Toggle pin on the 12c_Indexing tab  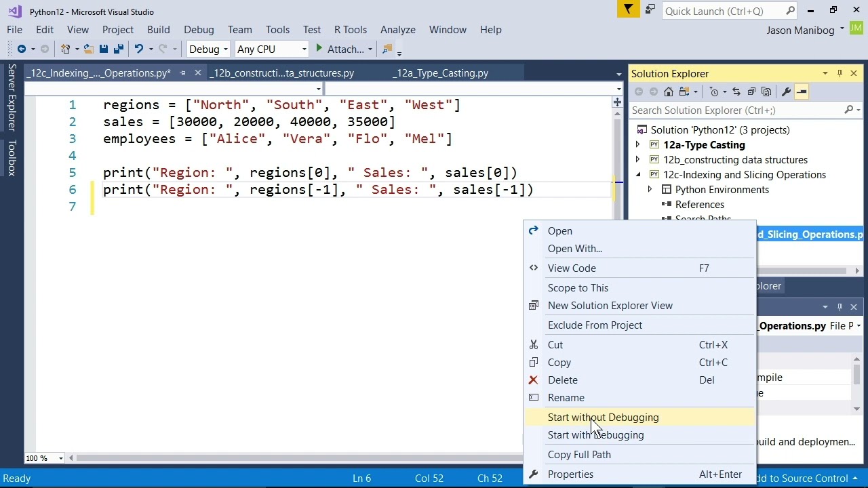click(x=183, y=73)
